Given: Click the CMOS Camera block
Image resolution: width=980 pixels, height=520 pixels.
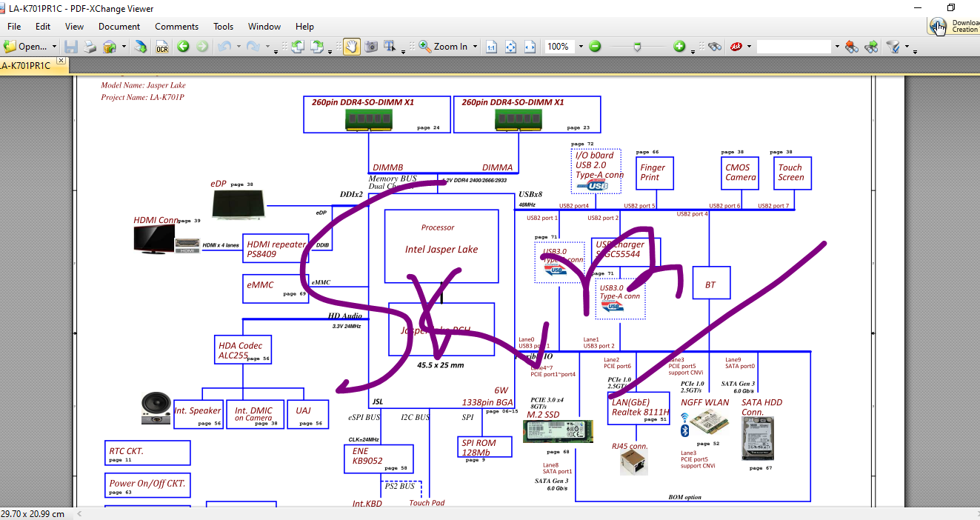Looking at the screenshot, I should point(740,173).
